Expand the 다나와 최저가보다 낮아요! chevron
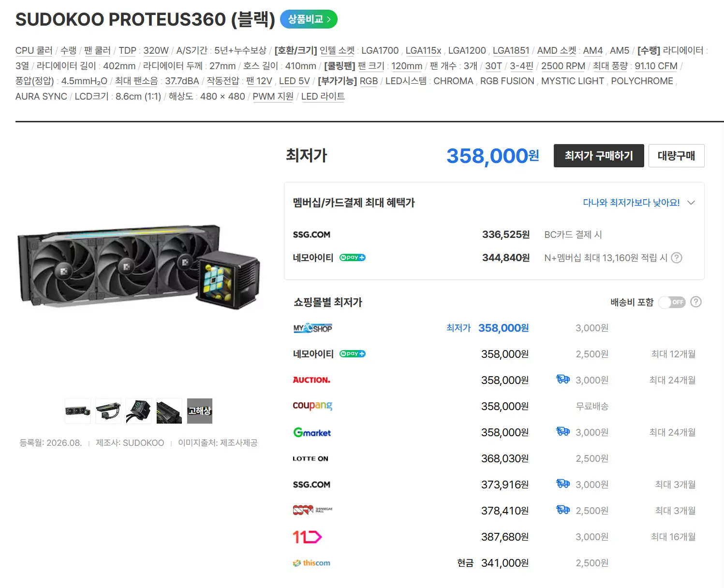 [x=692, y=203]
